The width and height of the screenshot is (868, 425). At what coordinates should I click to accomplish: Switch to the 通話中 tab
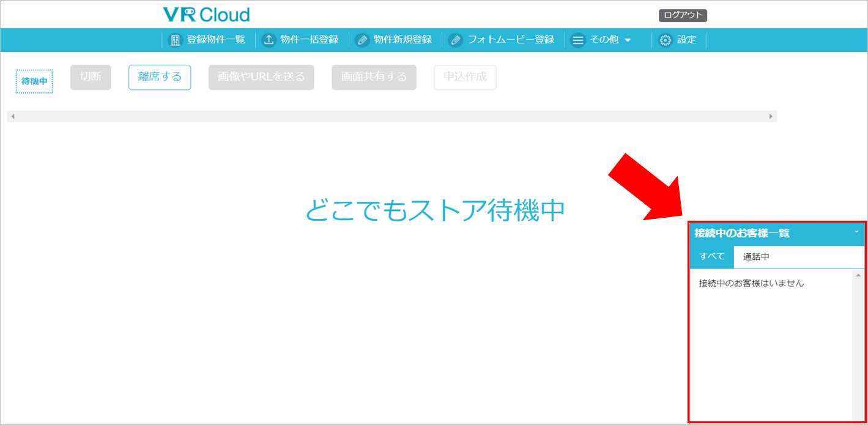click(x=756, y=257)
